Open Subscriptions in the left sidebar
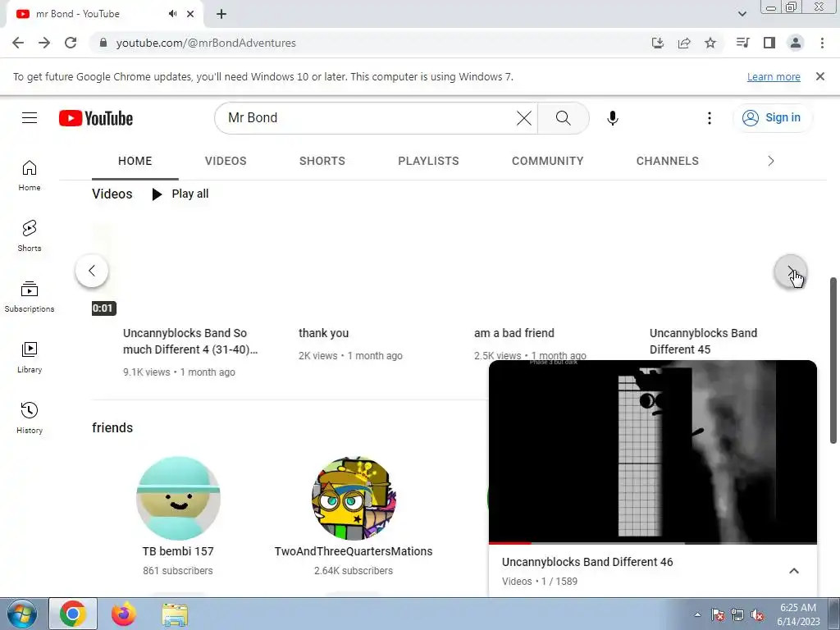Screen dimensions: 840x630 [x=30, y=297]
